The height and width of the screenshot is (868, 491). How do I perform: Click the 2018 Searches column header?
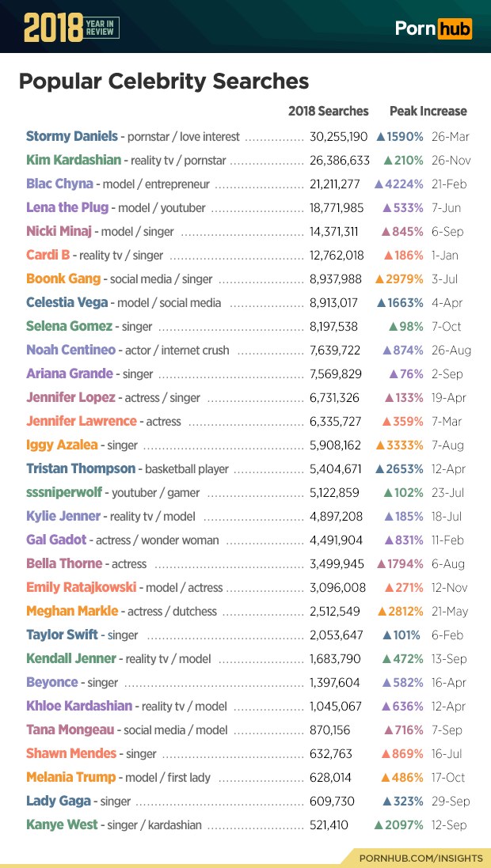pos(328,112)
